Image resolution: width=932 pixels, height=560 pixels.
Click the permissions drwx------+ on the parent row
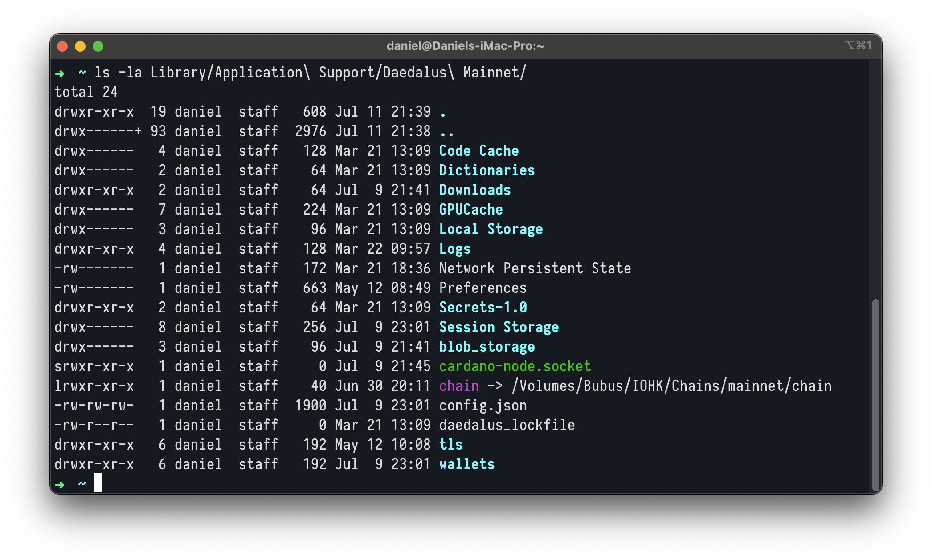(98, 131)
